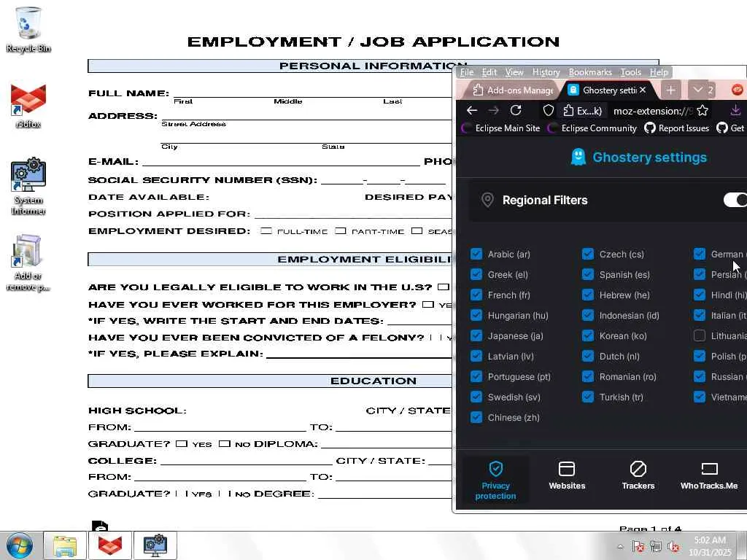Check PART-TIME box in job application

point(340,231)
